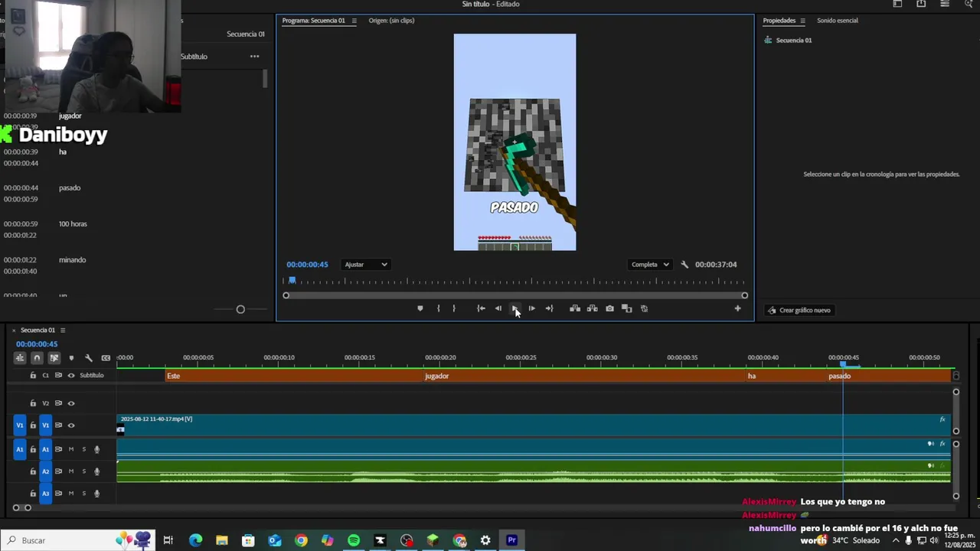Open Programa: Secuencia 01 panel menu
The image size is (980, 551).
[x=354, y=21]
